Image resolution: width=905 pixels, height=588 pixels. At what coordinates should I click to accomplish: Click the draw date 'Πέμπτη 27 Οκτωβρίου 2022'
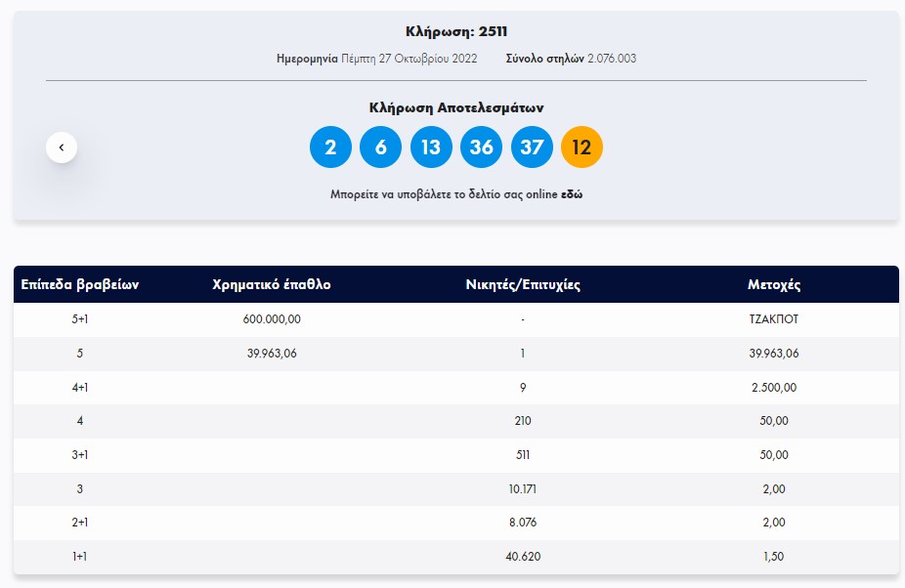tap(409, 59)
